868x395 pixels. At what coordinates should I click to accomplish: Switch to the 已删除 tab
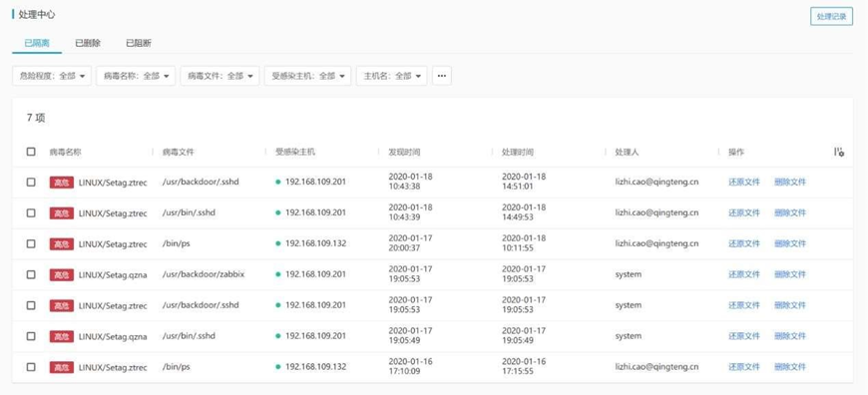88,43
